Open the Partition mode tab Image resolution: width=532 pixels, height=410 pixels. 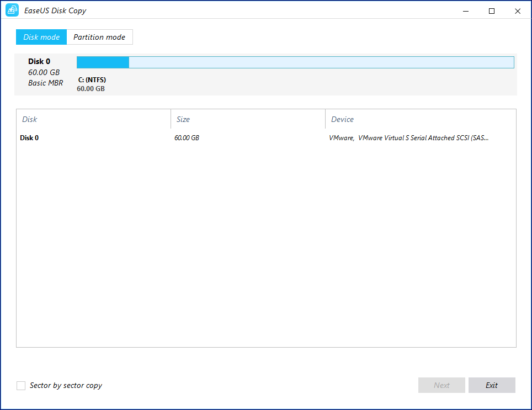pos(99,37)
